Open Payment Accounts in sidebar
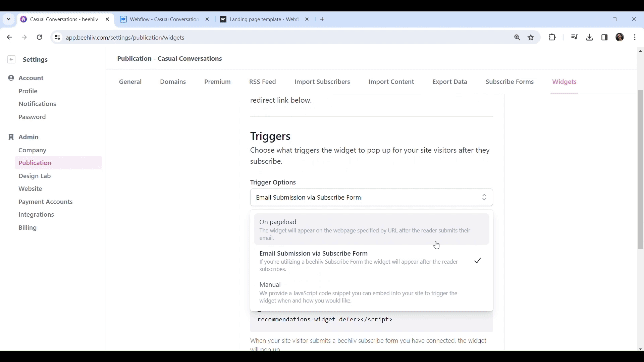The image size is (644, 362). pyautogui.click(x=45, y=202)
